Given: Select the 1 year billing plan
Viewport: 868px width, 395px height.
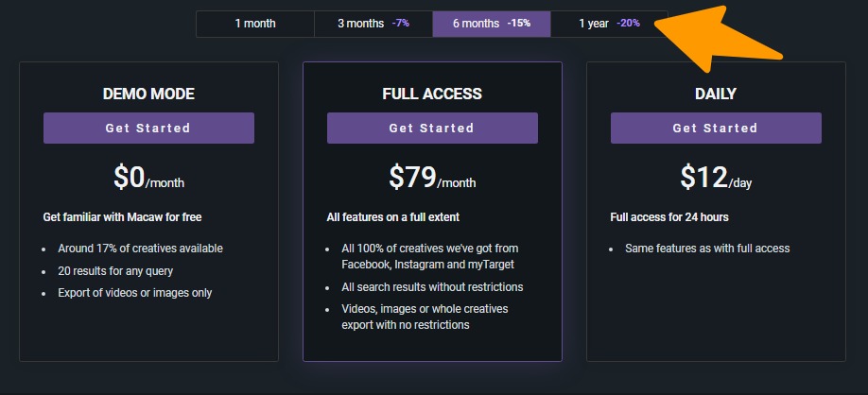Looking at the screenshot, I should [608, 24].
